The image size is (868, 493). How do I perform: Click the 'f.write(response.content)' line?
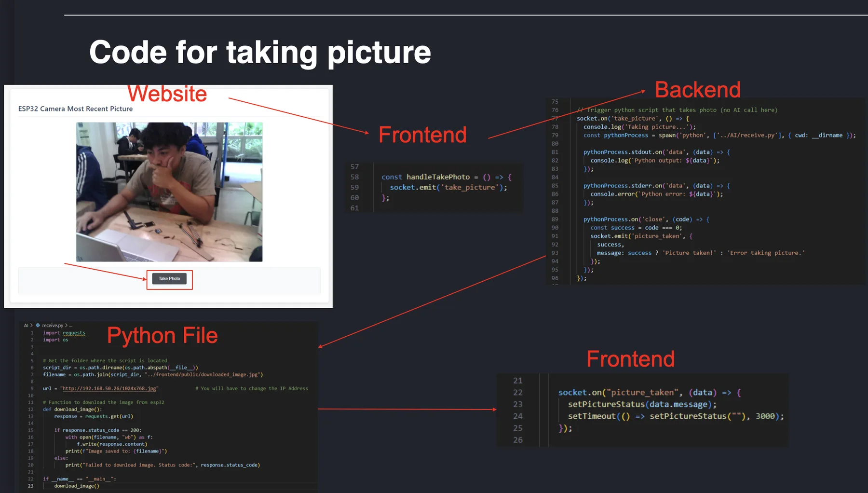[x=112, y=444]
